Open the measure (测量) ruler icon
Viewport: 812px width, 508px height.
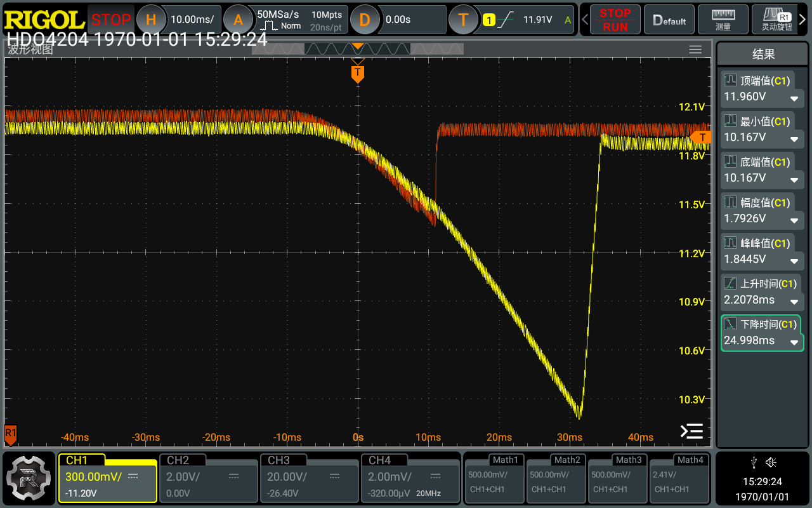click(x=723, y=20)
